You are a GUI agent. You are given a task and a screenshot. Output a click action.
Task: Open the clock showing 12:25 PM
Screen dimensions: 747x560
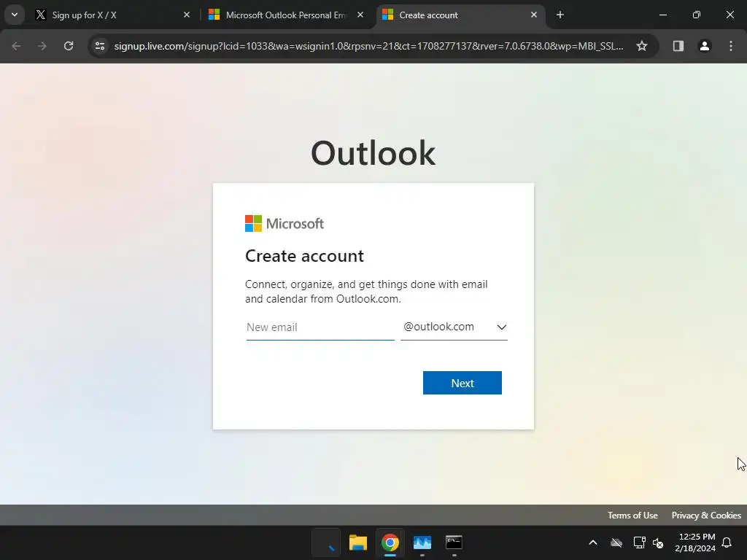tap(695, 542)
